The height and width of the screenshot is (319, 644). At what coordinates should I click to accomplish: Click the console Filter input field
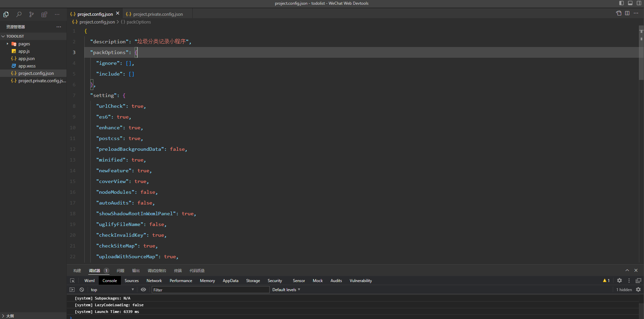pyautogui.click(x=211, y=290)
